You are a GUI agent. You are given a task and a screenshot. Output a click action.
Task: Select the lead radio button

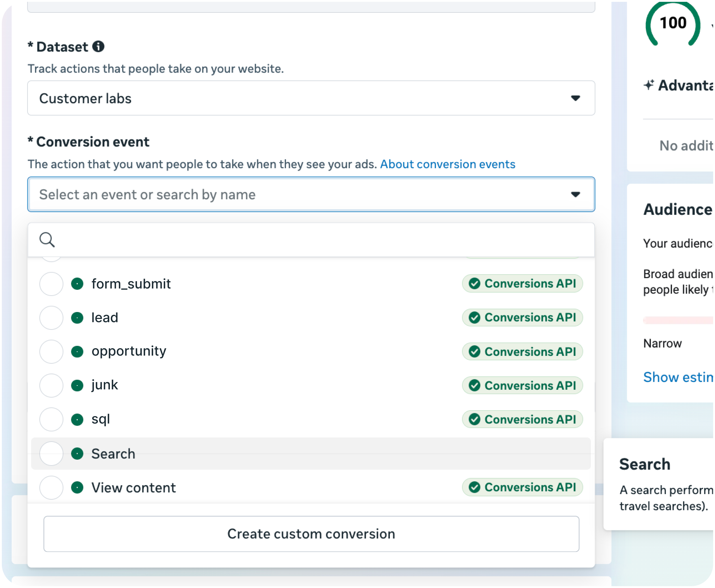[51, 318]
